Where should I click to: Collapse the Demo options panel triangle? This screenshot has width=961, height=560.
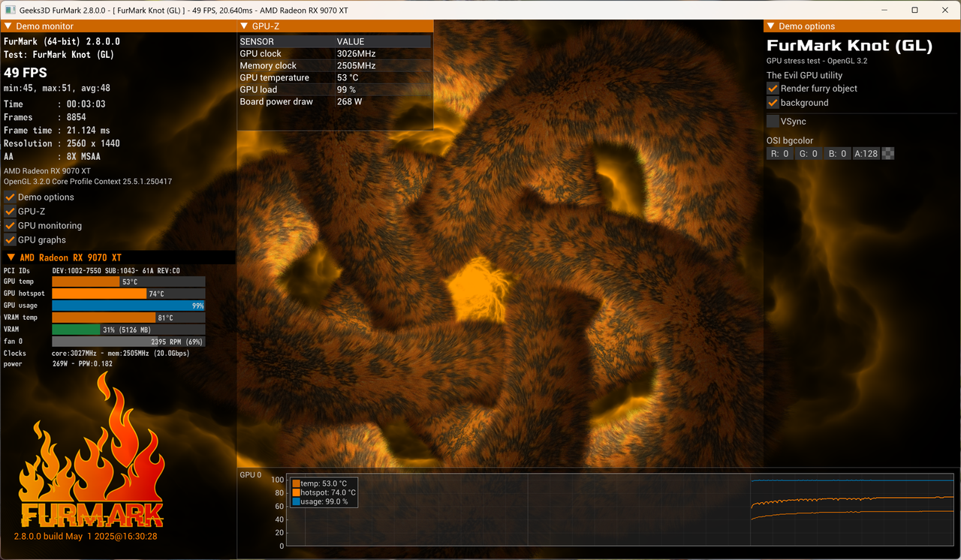coord(771,26)
